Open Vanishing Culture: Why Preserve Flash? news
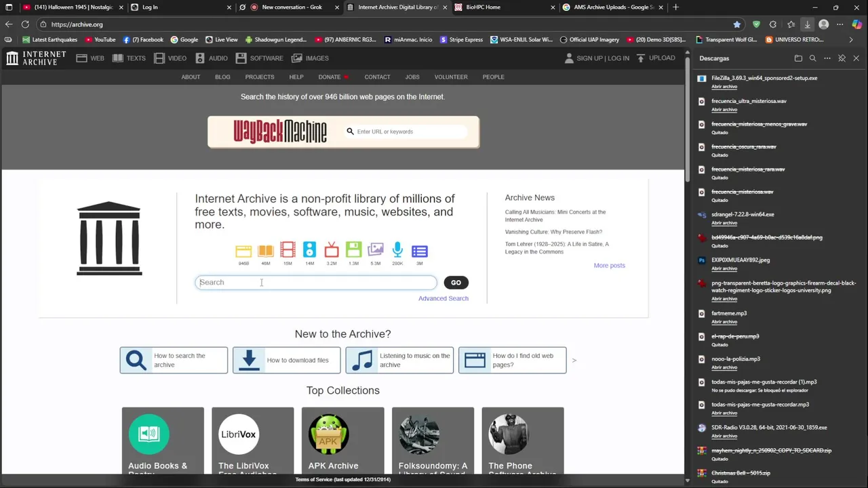The image size is (868, 488). 553,232
